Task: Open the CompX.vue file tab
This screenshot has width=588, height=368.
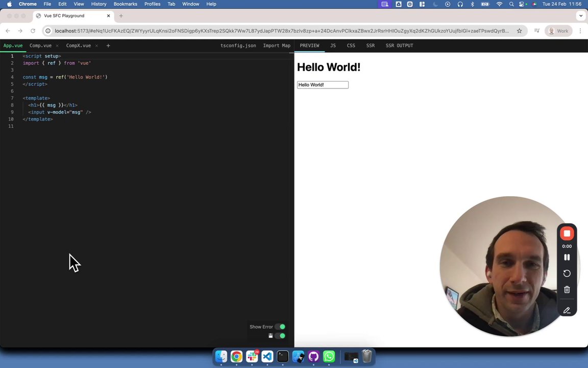Action: point(79,45)
